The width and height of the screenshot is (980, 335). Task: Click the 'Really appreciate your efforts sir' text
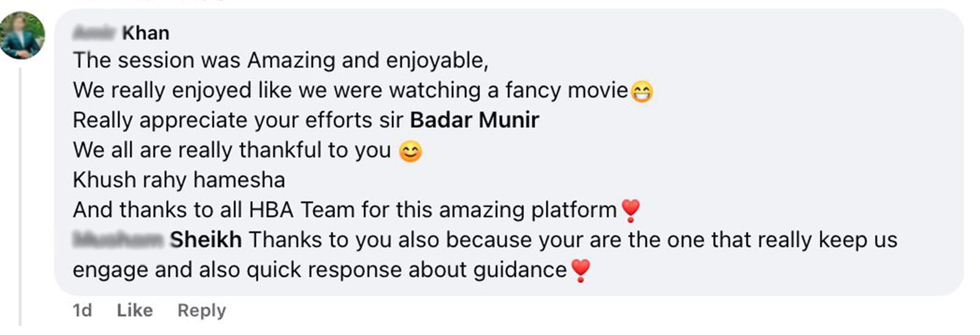(x=238, y=120)
